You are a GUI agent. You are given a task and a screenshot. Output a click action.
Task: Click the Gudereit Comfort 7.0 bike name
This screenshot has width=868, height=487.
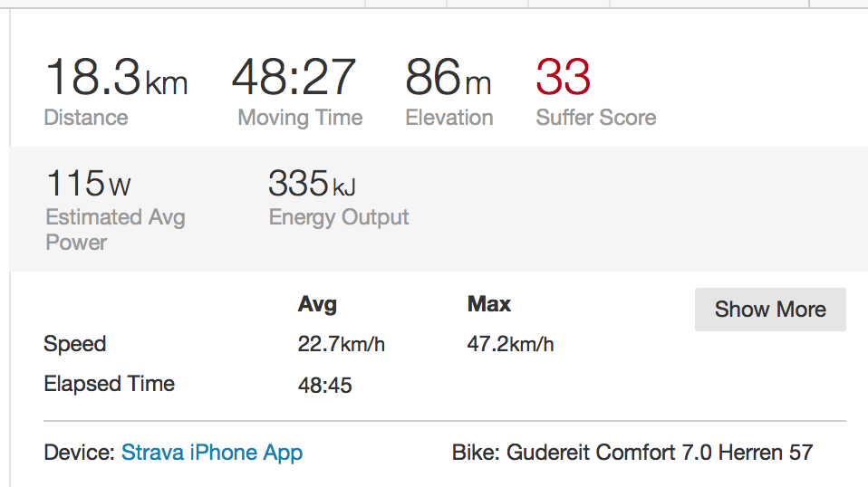pos(659,453)
